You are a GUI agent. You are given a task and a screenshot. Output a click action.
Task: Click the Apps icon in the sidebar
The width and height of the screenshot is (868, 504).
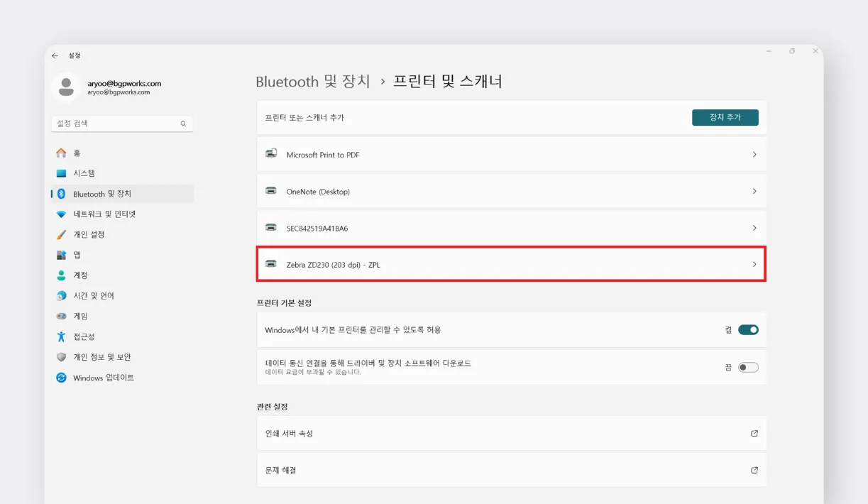(61, 255)
